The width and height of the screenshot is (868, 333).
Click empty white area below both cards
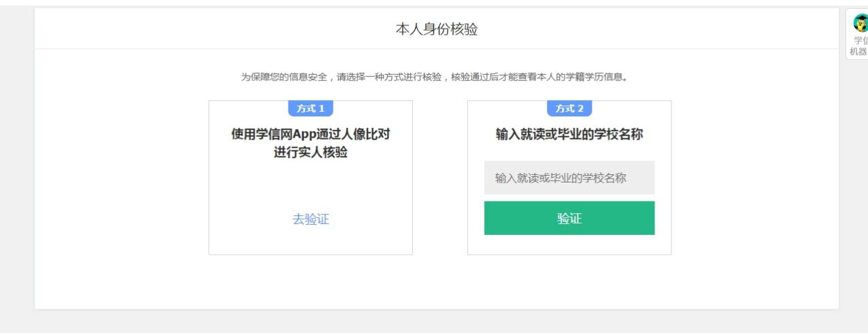(x=437, y=282)
